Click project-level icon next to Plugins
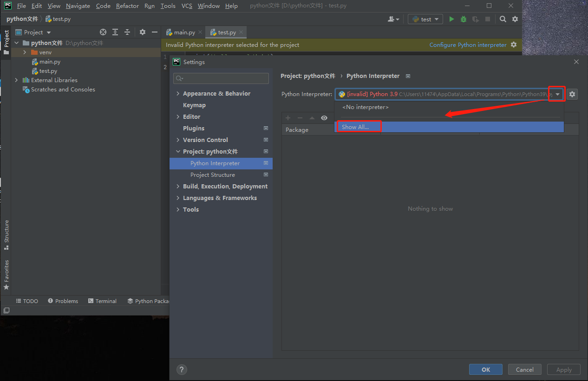 [266, 128]
